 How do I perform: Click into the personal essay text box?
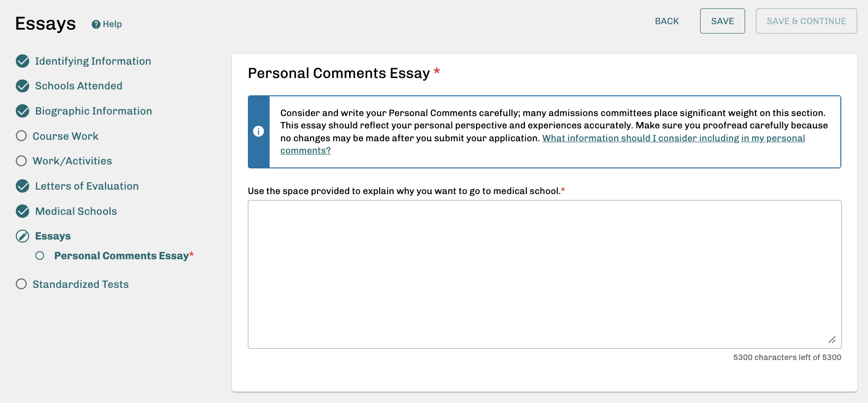(x=544, y=274)
